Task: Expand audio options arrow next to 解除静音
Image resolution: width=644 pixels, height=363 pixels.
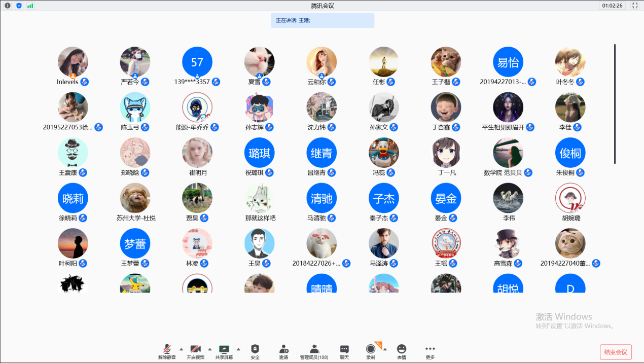Action: tap(181, 349)
